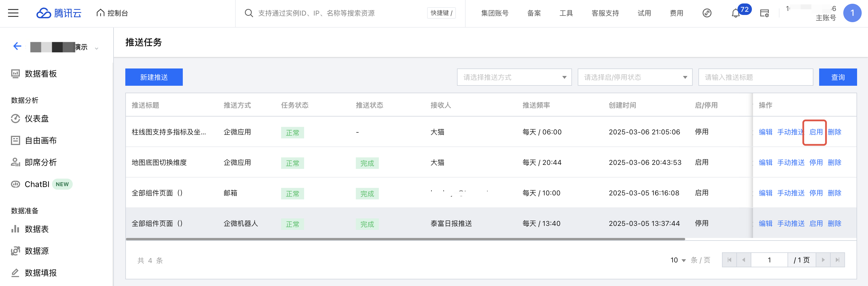Click the notification bell icon
This screenshot has width=868, height=286.
click(736, 14)
